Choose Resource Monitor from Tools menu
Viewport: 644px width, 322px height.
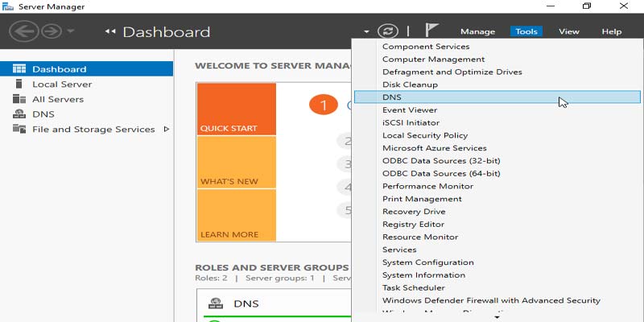[497, 237]
